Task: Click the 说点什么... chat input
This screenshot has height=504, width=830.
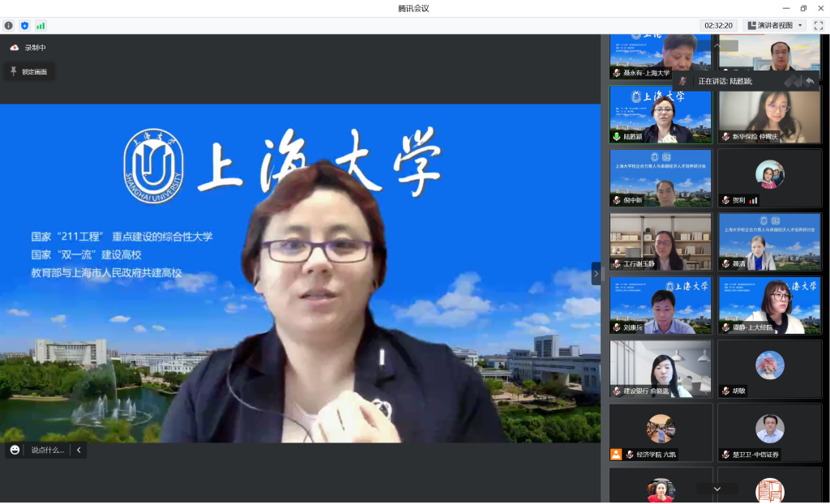Action: click(48, 450)
